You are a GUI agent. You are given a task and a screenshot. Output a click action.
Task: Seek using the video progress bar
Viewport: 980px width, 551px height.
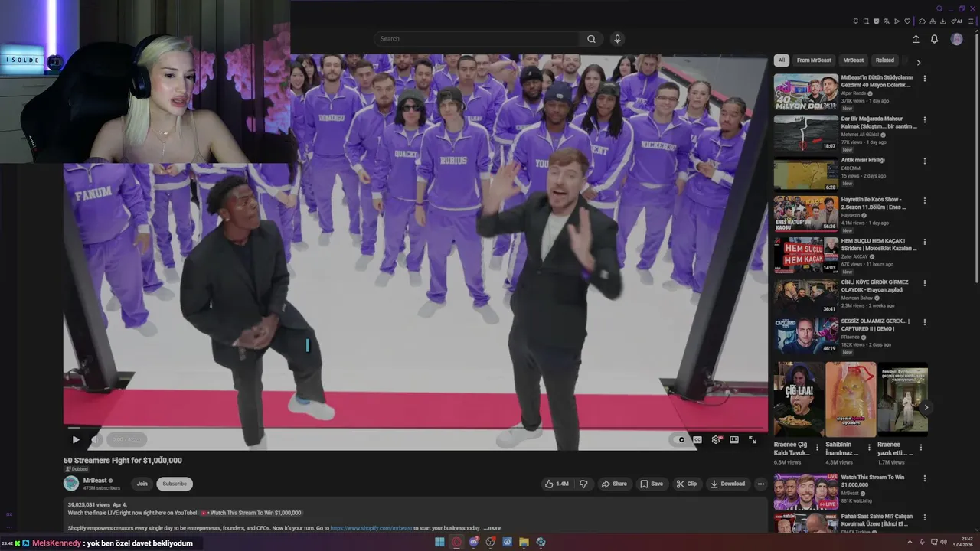click(416, 428)
